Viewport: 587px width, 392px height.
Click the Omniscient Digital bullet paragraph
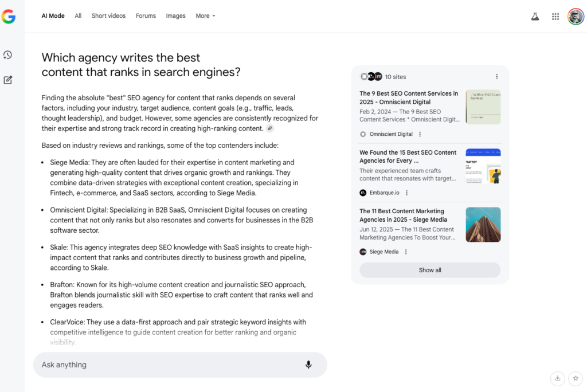pos(182,220)
